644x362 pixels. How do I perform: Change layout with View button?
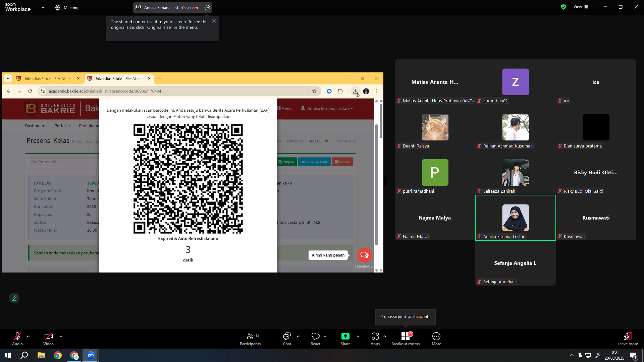click(581, 7)
